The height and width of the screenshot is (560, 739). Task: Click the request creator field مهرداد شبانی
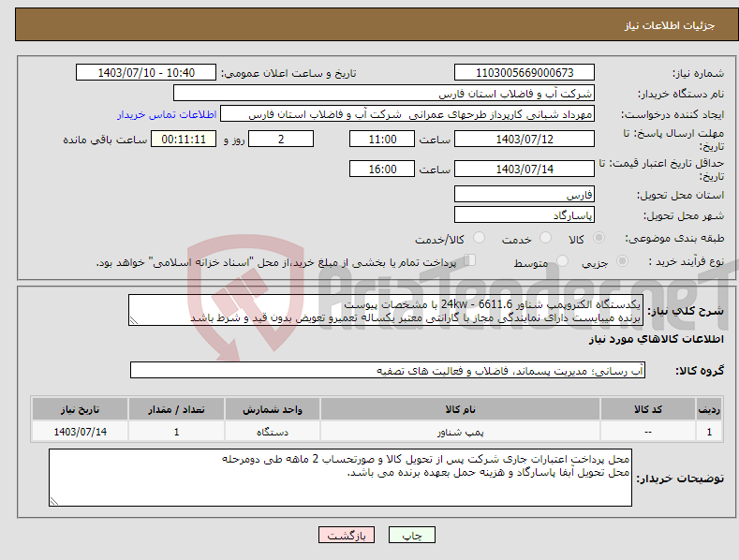(407, 114)
